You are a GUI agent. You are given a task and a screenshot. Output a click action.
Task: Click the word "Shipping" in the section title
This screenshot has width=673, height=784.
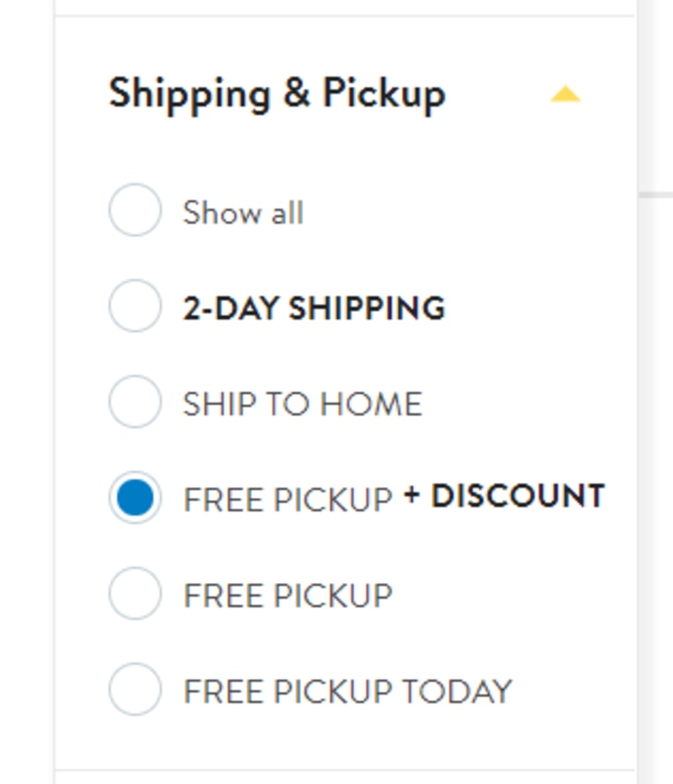[x=190, y=94]
